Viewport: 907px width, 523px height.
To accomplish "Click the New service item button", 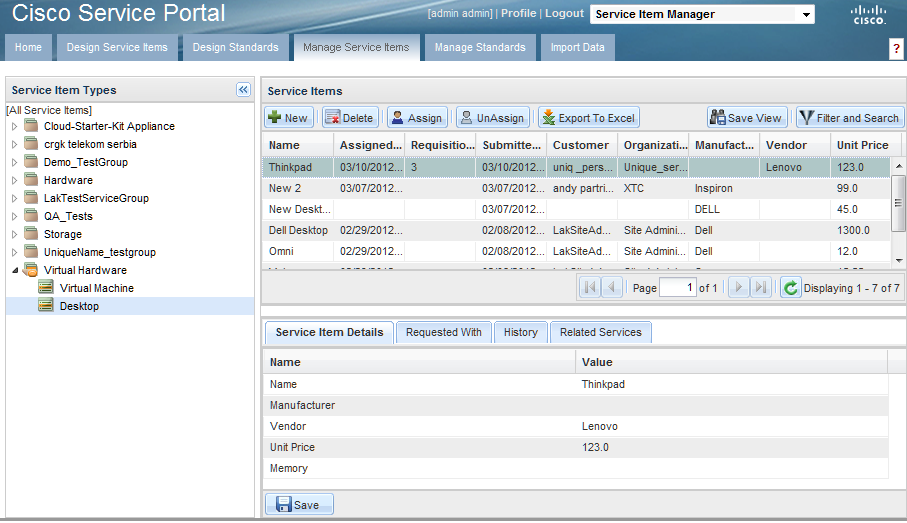I will (288, 118).
